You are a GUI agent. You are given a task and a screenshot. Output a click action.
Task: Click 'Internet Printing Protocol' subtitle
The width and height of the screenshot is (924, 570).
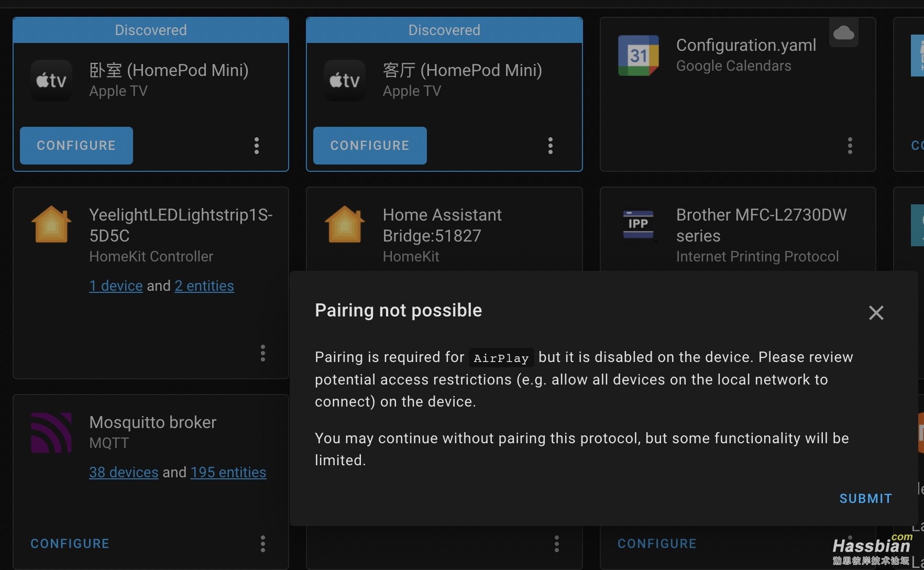point(757,257)
